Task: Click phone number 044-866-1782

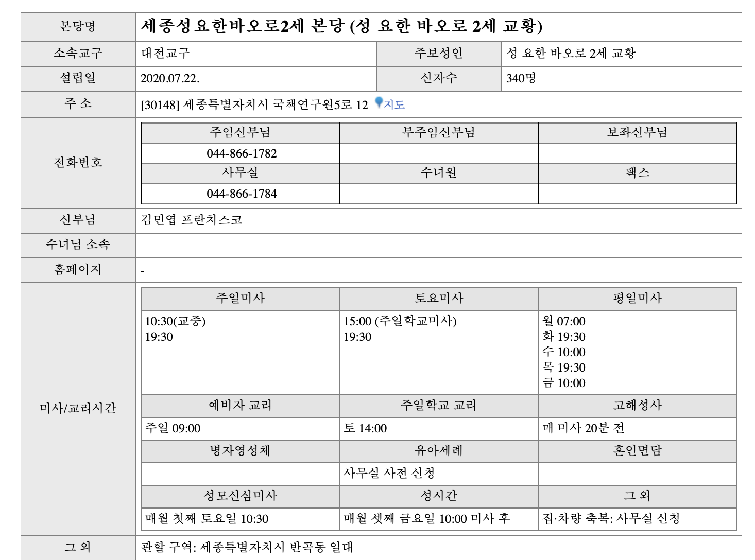Action: click(x=242, y=153)
